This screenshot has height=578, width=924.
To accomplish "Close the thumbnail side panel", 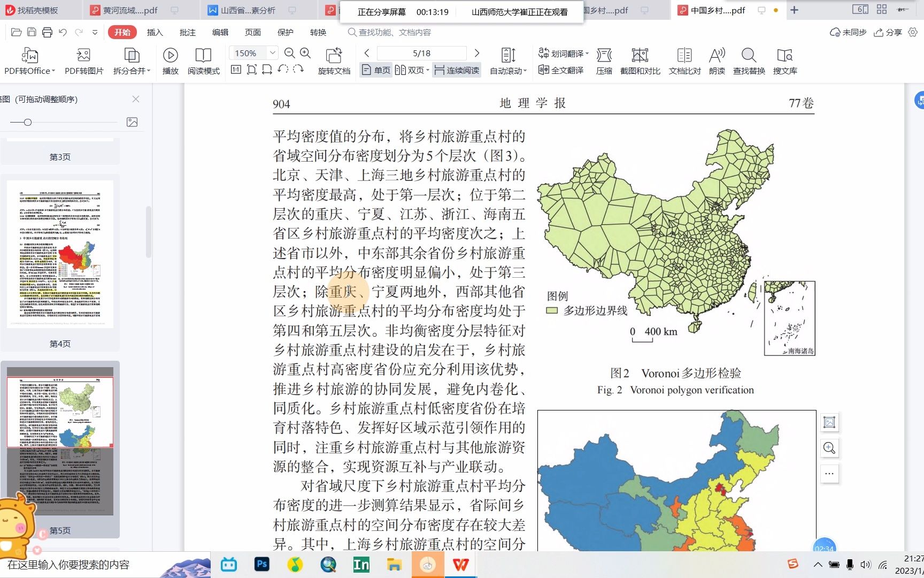I will point(136,99).
